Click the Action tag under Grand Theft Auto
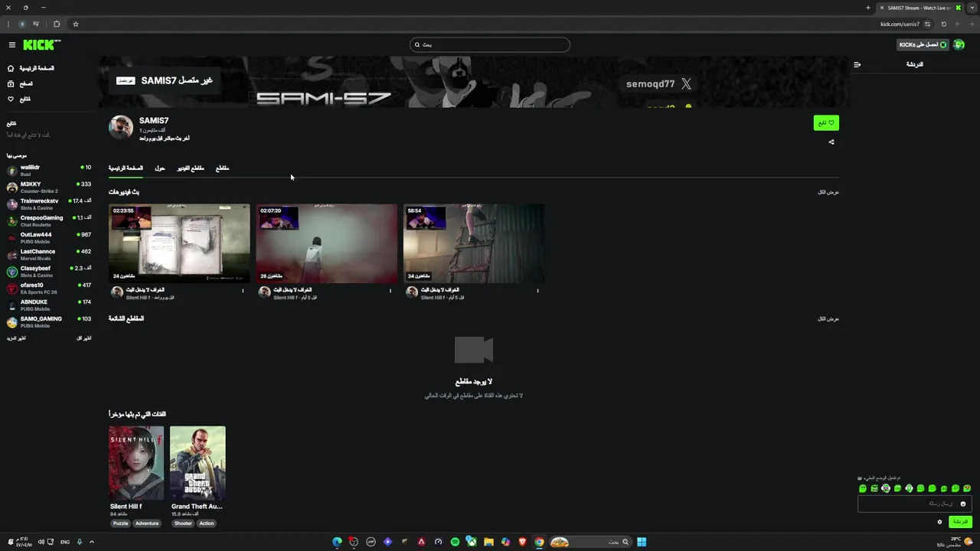This screenshot has height=551, width=980. pyautogui.click(x=207, y=523)
